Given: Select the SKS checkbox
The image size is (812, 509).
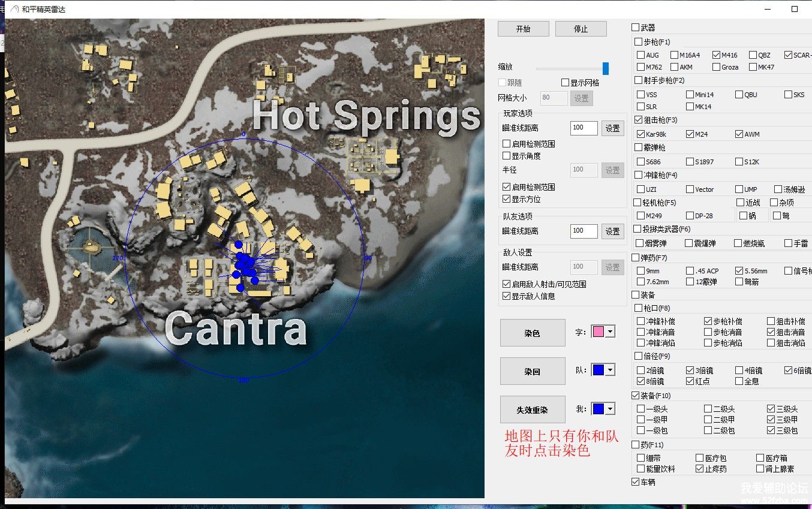Looking at the screenshot, I should [x=788, y=95].
